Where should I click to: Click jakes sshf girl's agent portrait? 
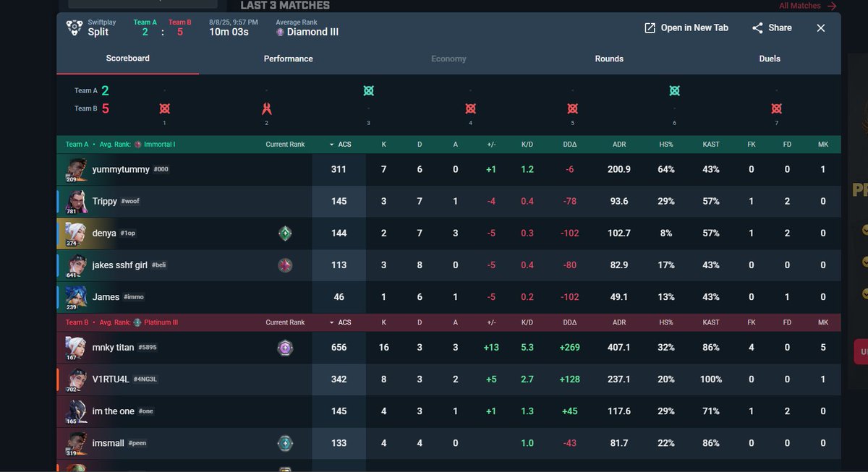76,265
